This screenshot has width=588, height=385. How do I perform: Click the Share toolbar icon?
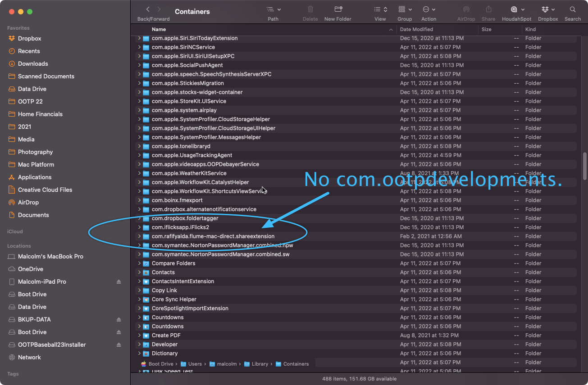(488, 9)
